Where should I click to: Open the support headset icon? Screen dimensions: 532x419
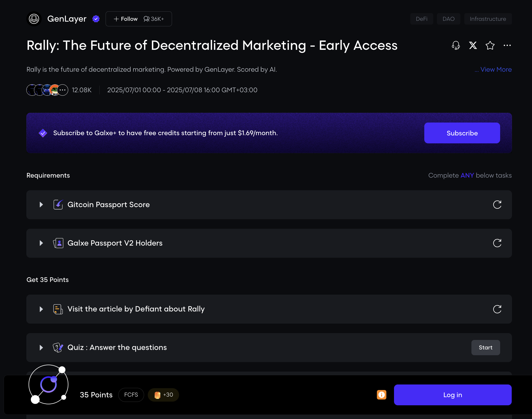point(456,45)
